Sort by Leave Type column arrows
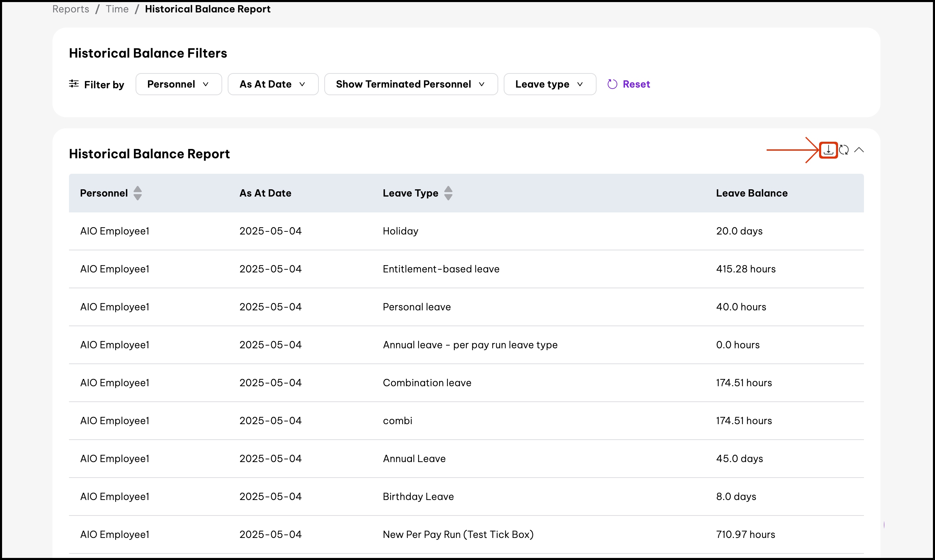935x560 pixels. pos(448,193)
